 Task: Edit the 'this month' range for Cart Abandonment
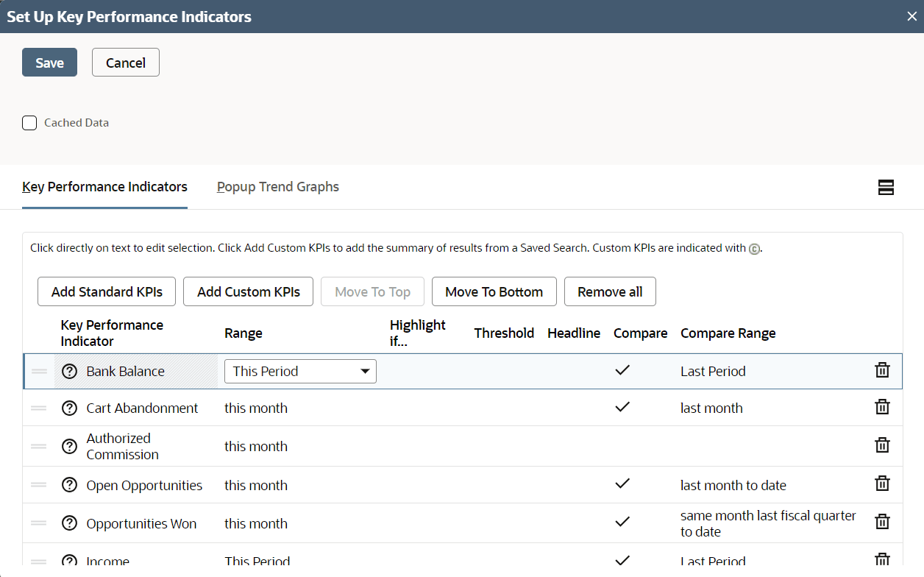[x=256, y=407]
